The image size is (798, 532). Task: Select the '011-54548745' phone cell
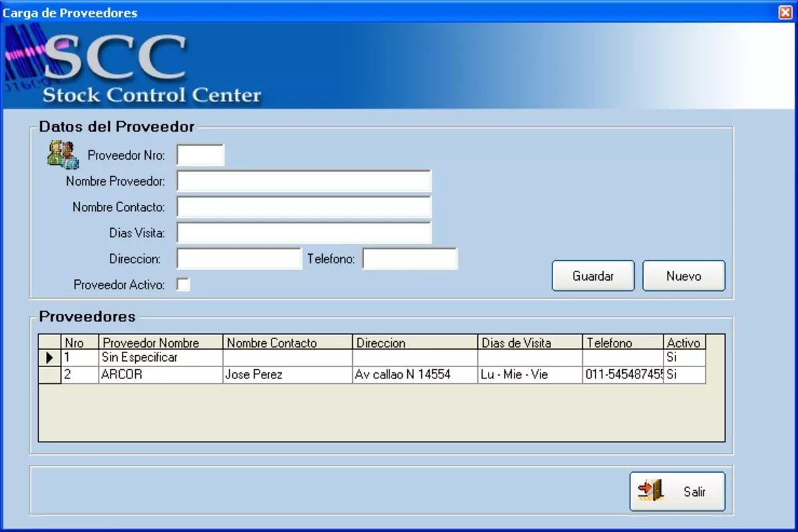tap(623, 374)
